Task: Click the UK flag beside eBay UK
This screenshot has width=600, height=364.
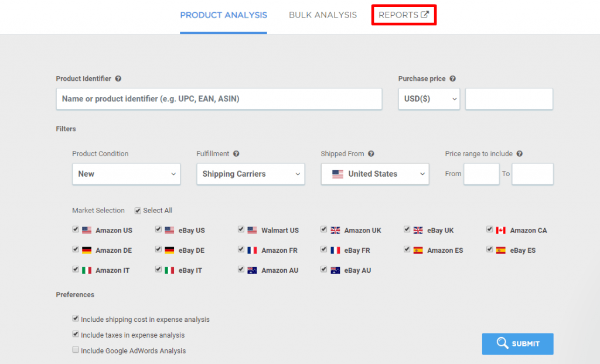Action: click(418, 231)
